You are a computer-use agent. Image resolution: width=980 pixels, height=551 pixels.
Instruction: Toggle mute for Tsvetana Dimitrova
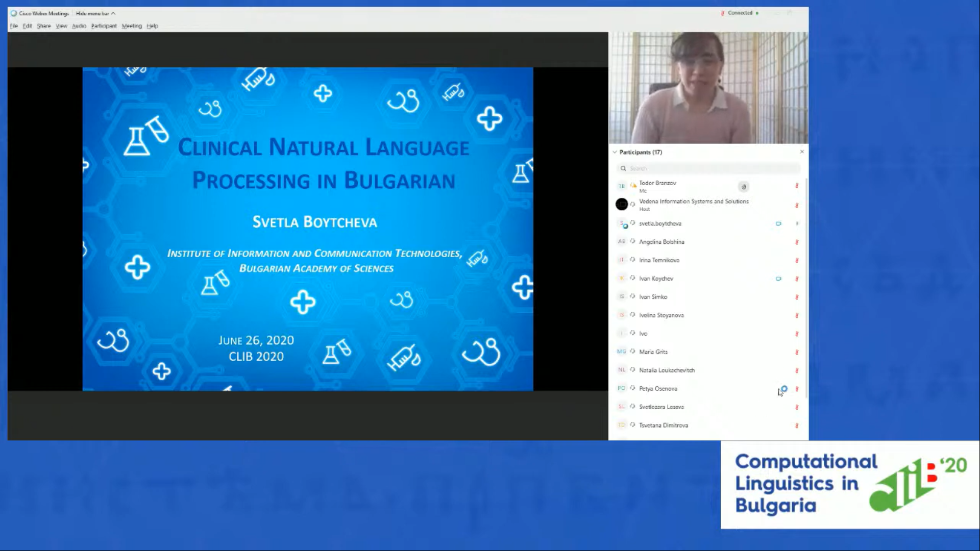pyautogui.click(x=797, y=425)
